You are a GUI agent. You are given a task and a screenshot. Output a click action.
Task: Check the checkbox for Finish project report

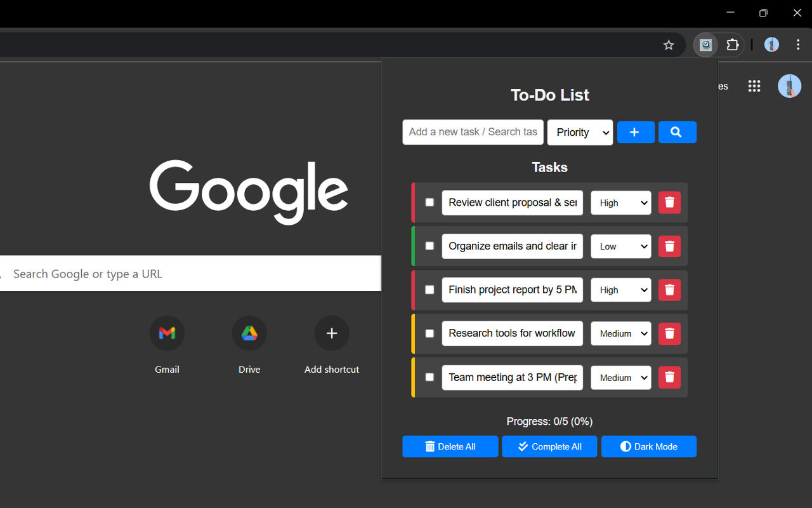coord(429,290)
